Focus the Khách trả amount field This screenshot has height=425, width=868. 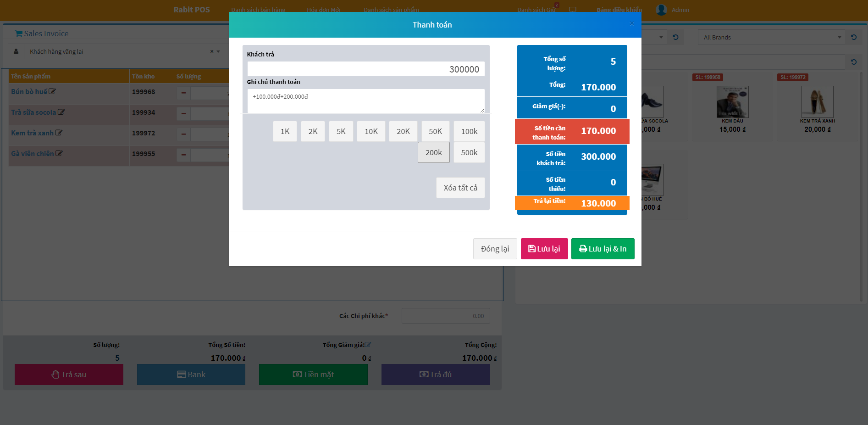(366, 69)
